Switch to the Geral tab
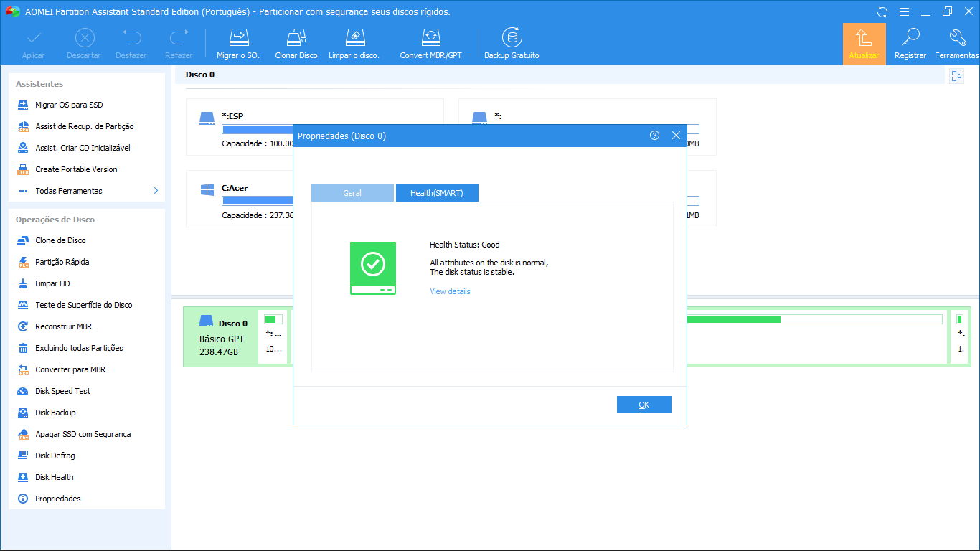Image resolution: width=980 pixels, height=551 pixels. pyautogui.click(x=352, y=193)
